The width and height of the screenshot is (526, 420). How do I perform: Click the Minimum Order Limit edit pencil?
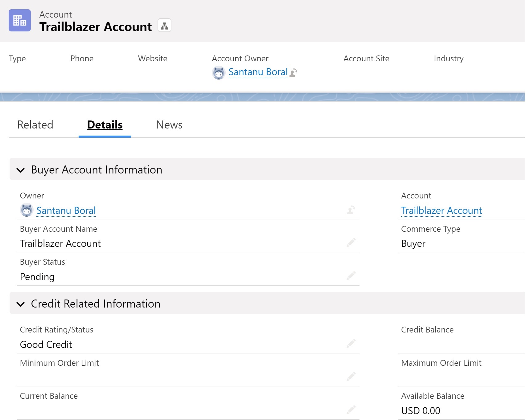click(351, 377)
